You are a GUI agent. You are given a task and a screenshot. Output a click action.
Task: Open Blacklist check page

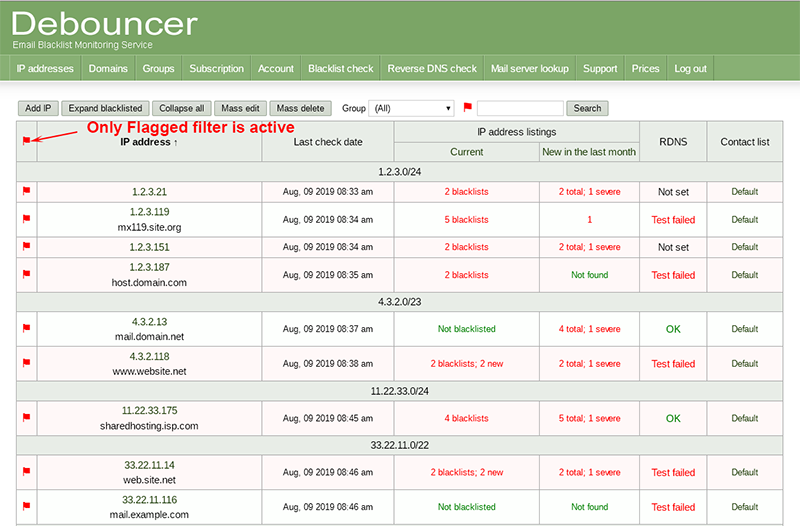coord(341,68)
